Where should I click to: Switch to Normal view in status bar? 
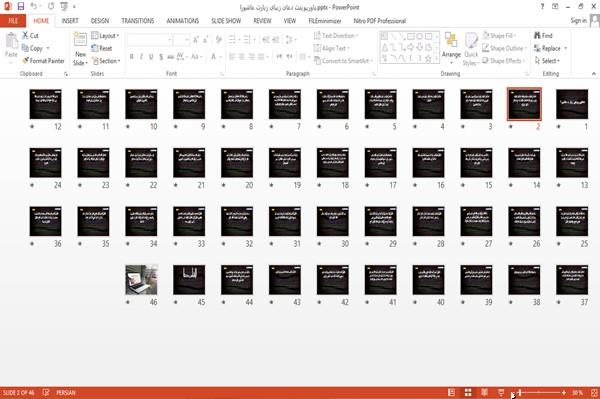[452, 392]
